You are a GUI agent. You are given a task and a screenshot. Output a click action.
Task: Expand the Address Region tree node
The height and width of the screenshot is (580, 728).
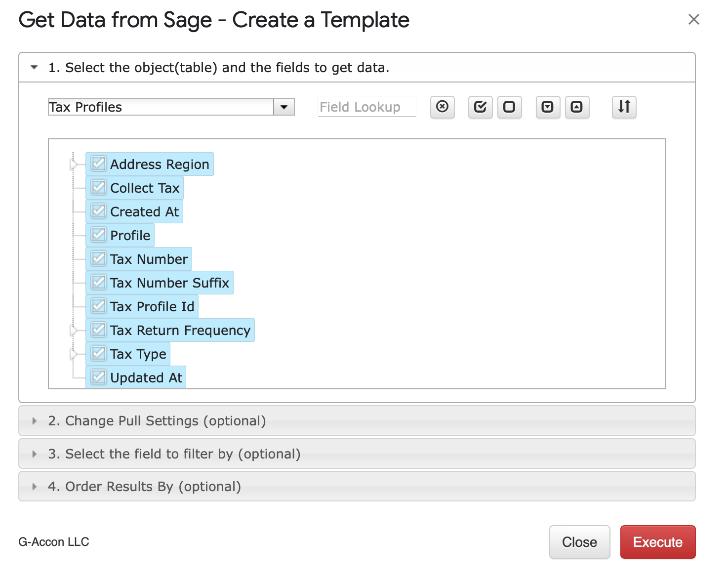tap(74, 164)
